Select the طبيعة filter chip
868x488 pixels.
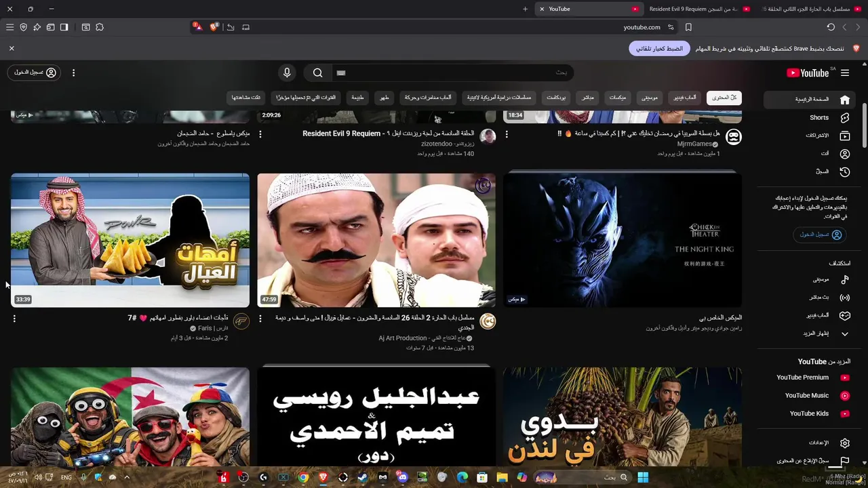tap(357, 98)
